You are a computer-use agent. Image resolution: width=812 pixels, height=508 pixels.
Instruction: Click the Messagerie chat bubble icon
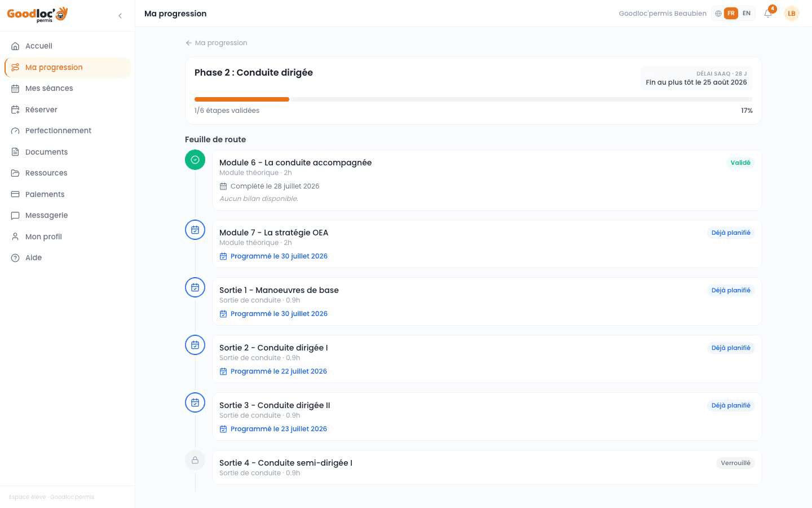(x=15, y=216)
